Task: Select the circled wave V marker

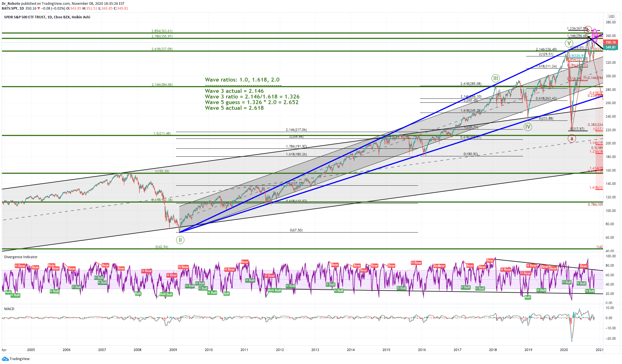Action: [x=569, y=43]
